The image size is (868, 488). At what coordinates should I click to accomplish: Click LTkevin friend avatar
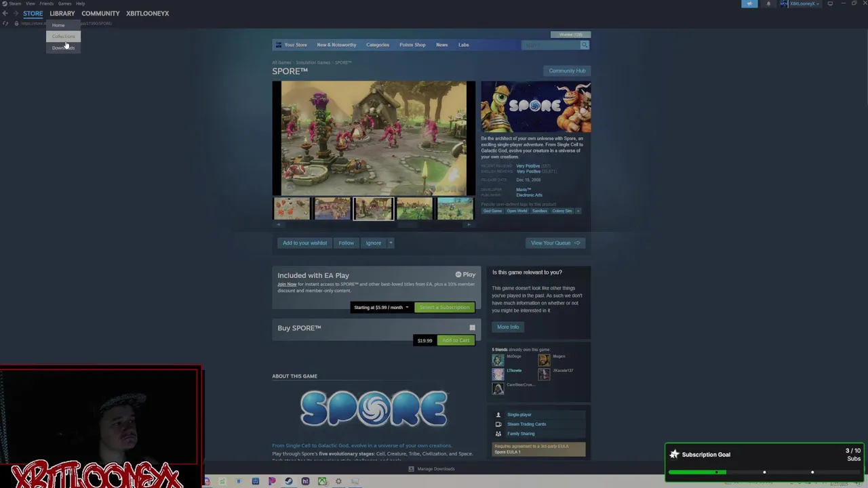click(498, 374)
